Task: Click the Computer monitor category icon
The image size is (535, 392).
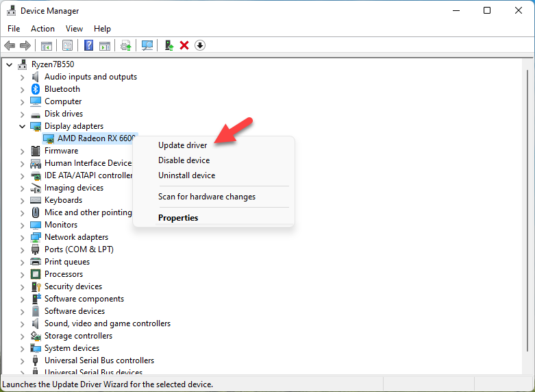Action: 36,101
